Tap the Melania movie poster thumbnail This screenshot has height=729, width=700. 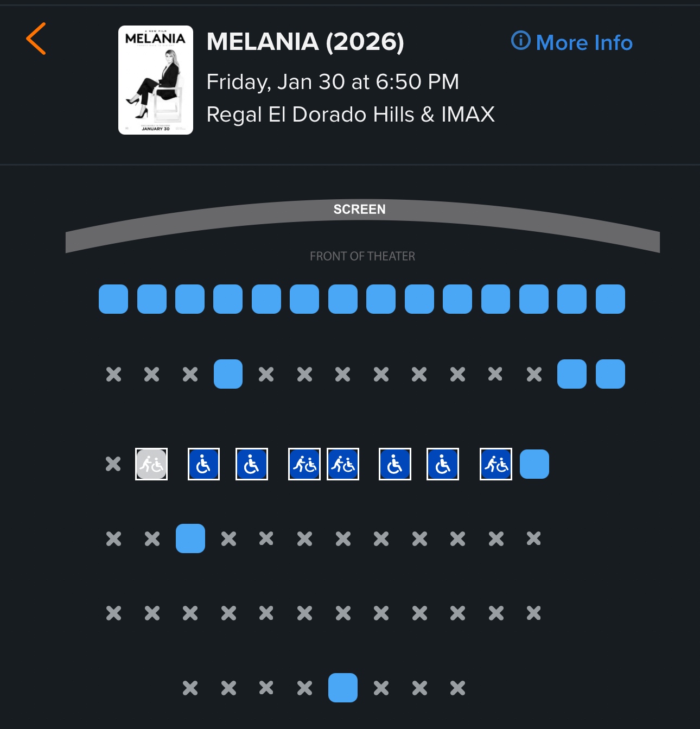click(156, 80)
